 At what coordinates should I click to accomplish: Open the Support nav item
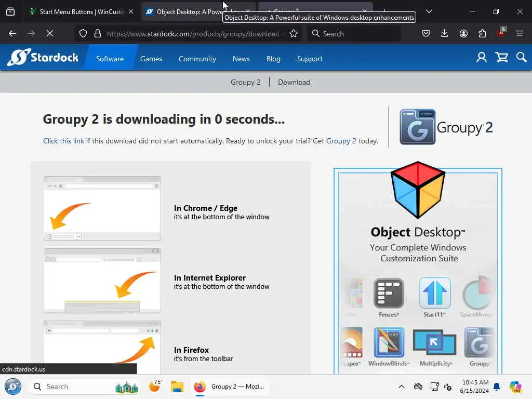310,59
